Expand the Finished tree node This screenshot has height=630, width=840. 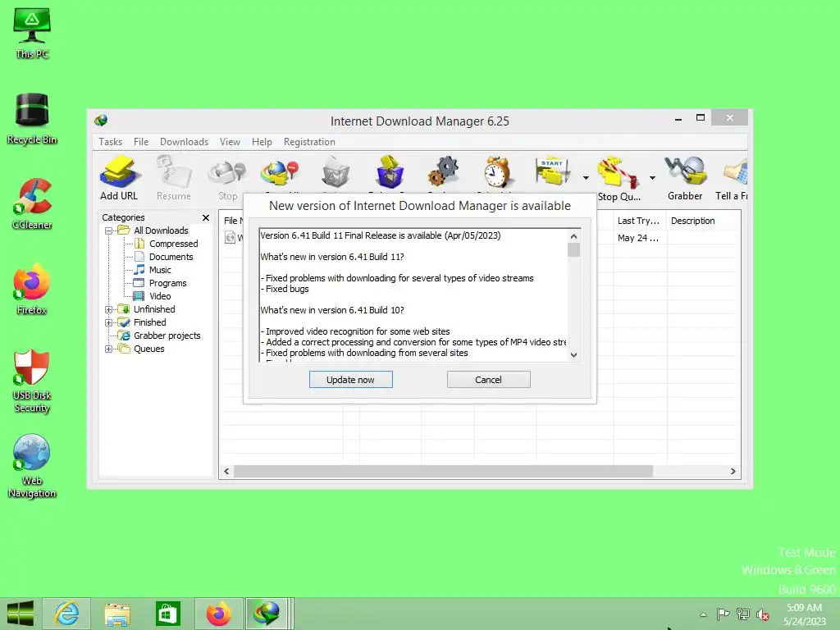coord(109,322)
